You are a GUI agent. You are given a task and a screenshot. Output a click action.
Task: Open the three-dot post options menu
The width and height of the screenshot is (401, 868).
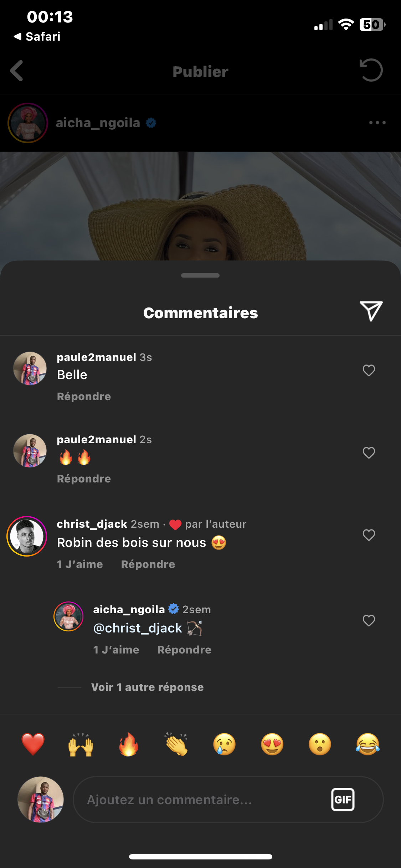tap(377, 123)
